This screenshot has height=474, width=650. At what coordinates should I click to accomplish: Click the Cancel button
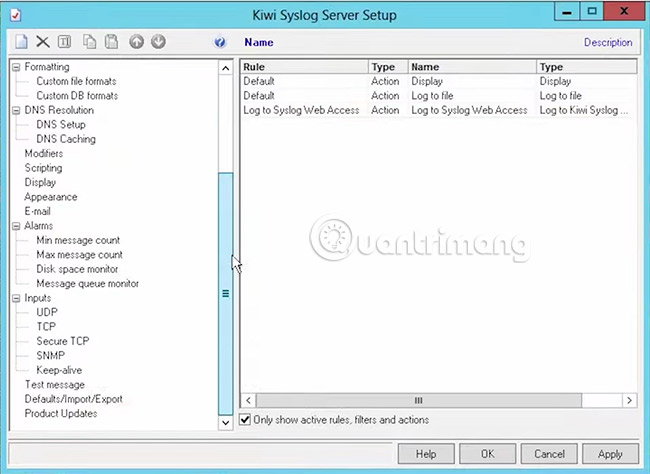click(549, 454)
